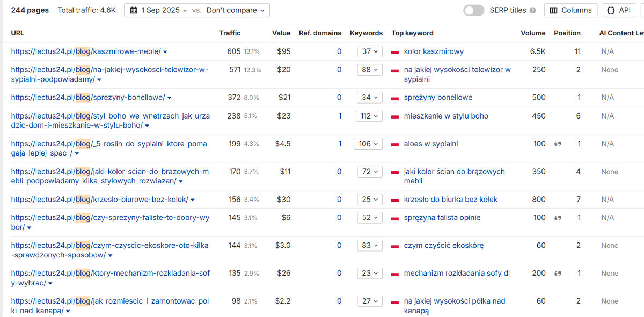Expand the 88 keywords dropdown
Screen dimensions: 644x317
pyautogui.click(x=370, y=70)
